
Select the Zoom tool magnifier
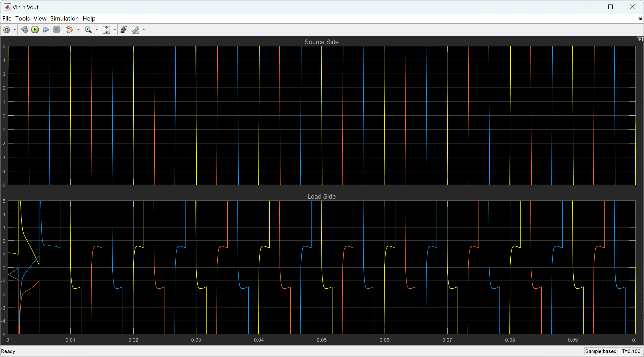point(88,30)
